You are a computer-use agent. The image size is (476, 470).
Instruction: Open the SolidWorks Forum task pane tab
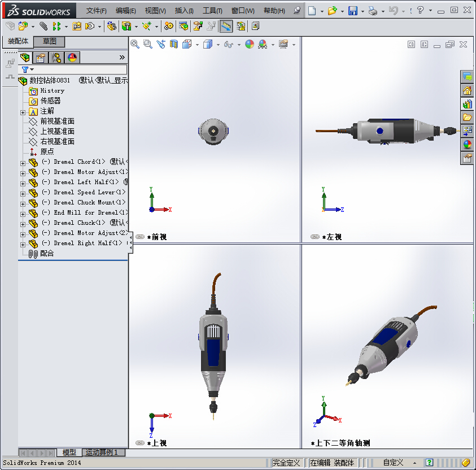(x=467, y=76)
